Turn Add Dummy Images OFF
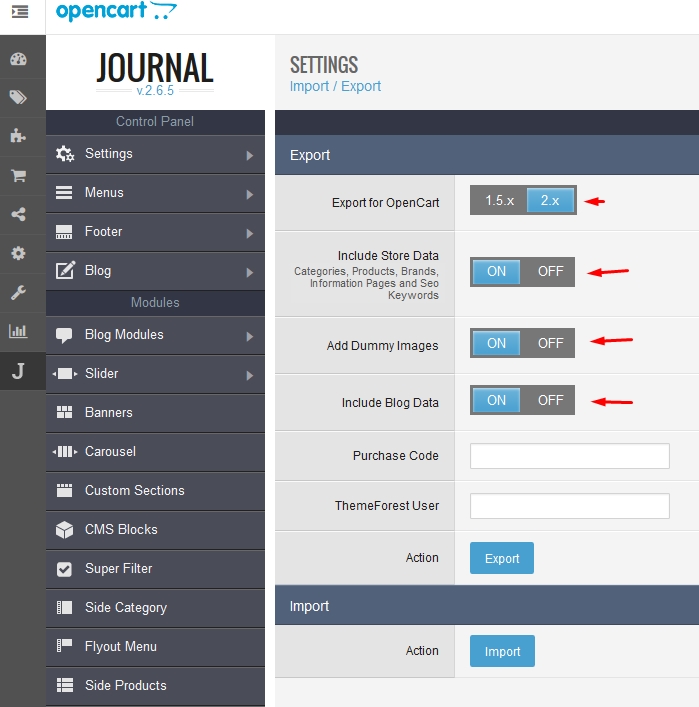 [550, 343]
